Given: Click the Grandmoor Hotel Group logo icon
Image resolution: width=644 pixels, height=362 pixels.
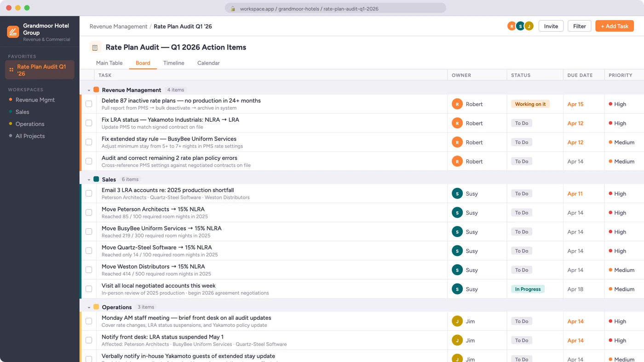Looking at the screenshot, I should point(13,32).
